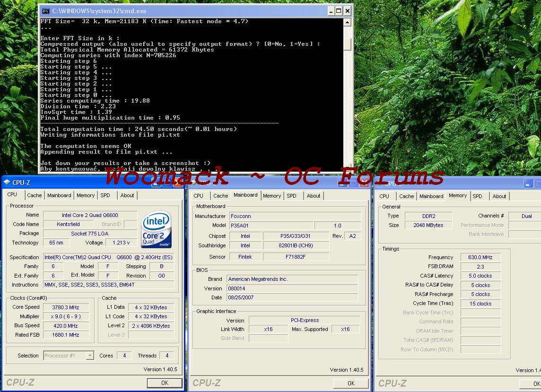Click the BIOS Date value 08/25/2007

[x=292, y=297]
